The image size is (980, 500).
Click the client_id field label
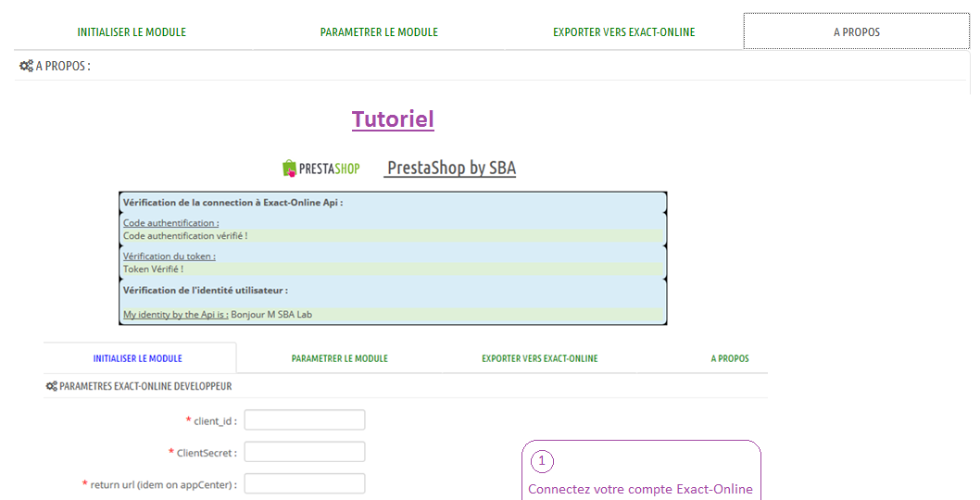coord(215,420)
